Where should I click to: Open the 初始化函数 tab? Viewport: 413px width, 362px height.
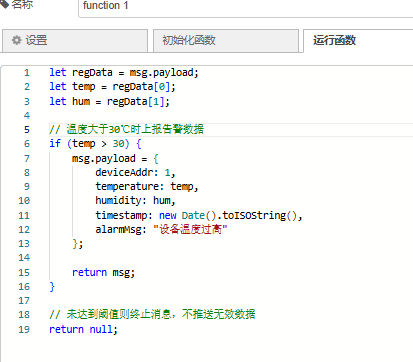(226, 41)
